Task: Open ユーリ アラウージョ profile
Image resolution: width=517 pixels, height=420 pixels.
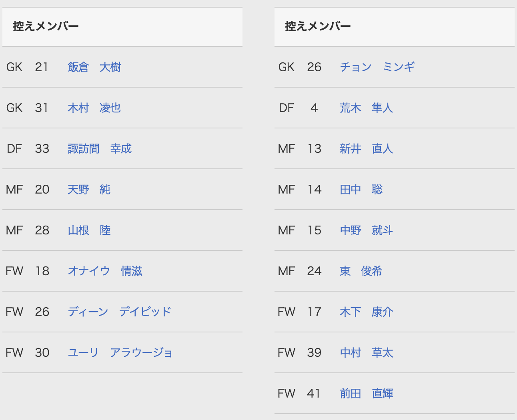Action: pos(120,352)
